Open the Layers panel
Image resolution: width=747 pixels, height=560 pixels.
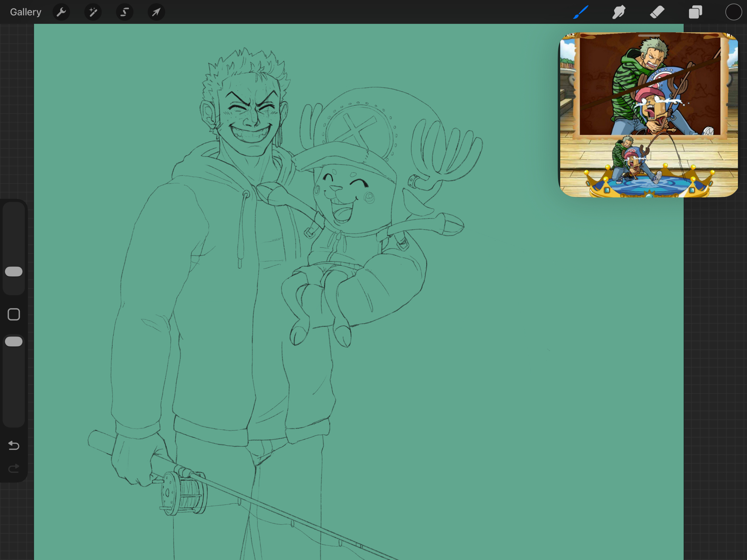[695, 12]
